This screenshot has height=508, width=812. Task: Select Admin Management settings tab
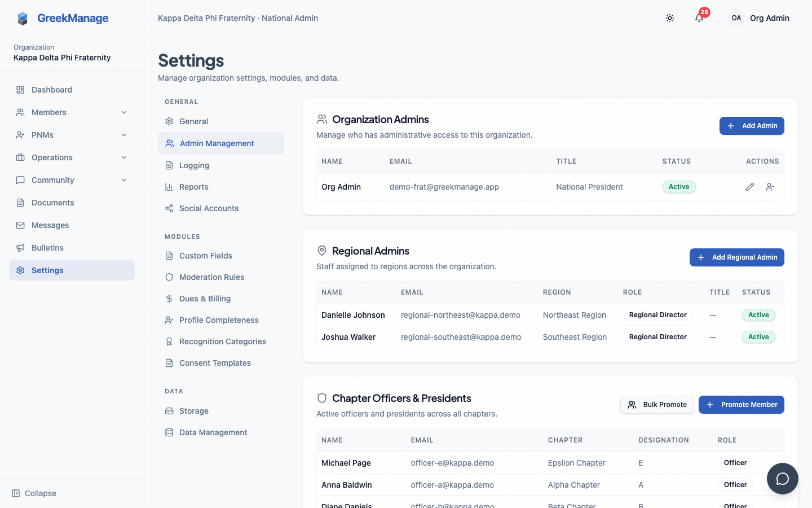click(221, 143)
